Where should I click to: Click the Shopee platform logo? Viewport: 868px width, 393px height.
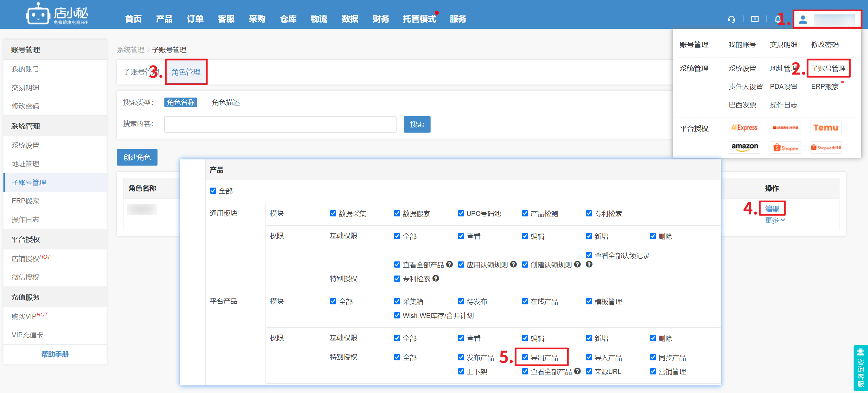(x=785, y=148)
